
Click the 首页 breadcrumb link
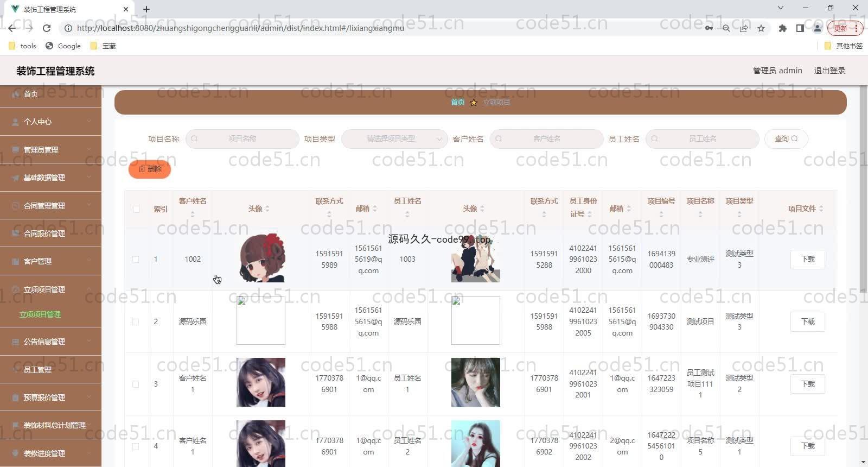click(x=458, y=103)
